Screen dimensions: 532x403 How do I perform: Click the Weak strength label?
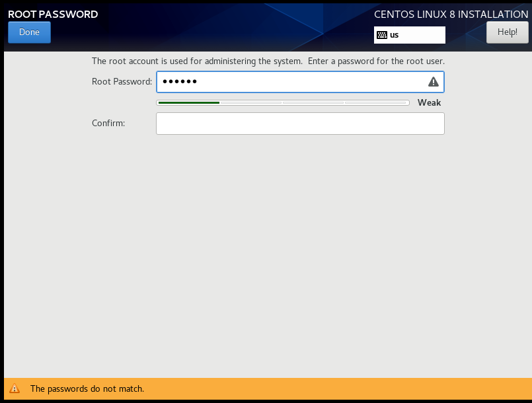pyautogui.click(x=429, y=102)
